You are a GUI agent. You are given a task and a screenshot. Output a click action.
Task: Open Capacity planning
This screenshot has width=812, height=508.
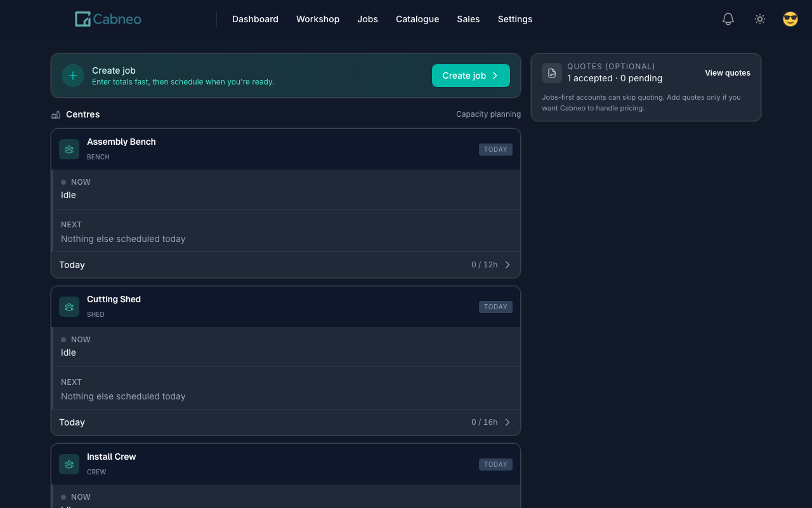click(488, 114)
